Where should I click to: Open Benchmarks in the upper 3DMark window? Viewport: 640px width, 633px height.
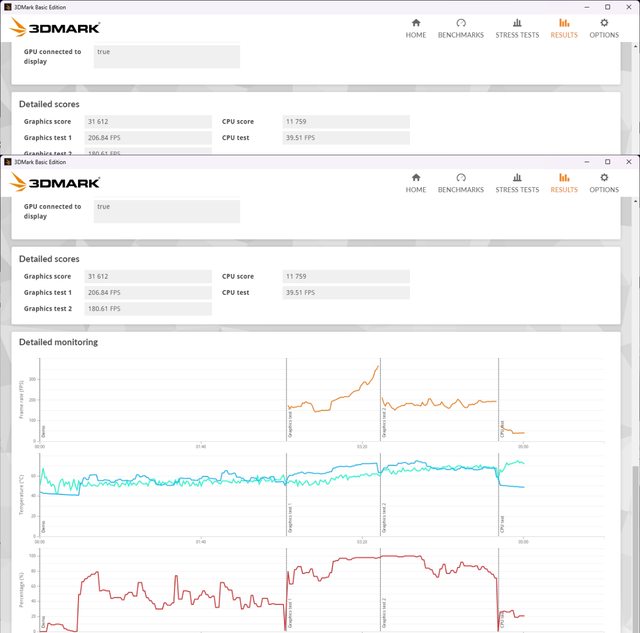460,27
